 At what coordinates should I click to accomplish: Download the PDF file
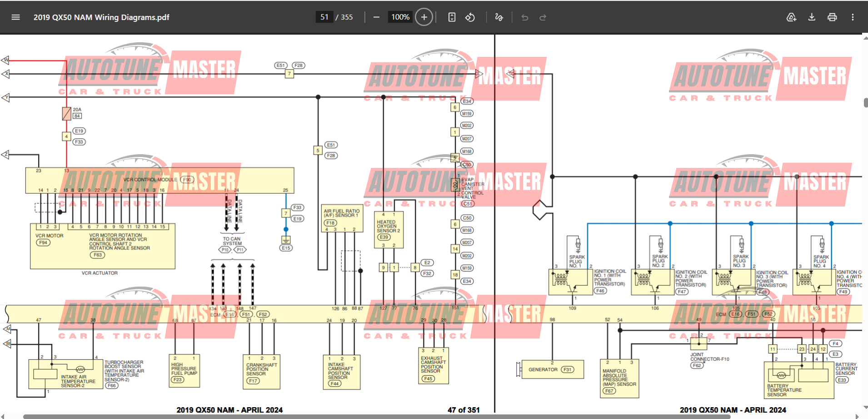[x=812, y=17]
